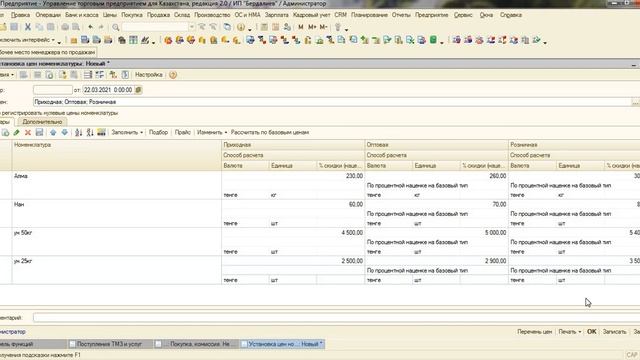Click the magnifier Search icon

point(116,27)
